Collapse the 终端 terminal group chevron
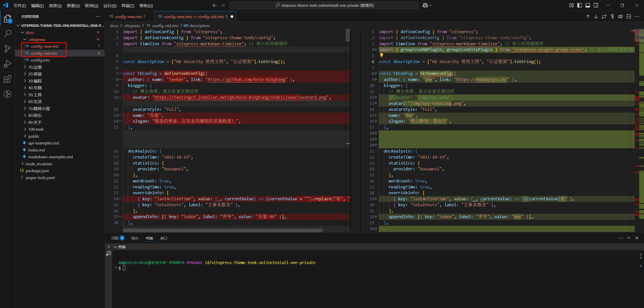 [115, 247]
